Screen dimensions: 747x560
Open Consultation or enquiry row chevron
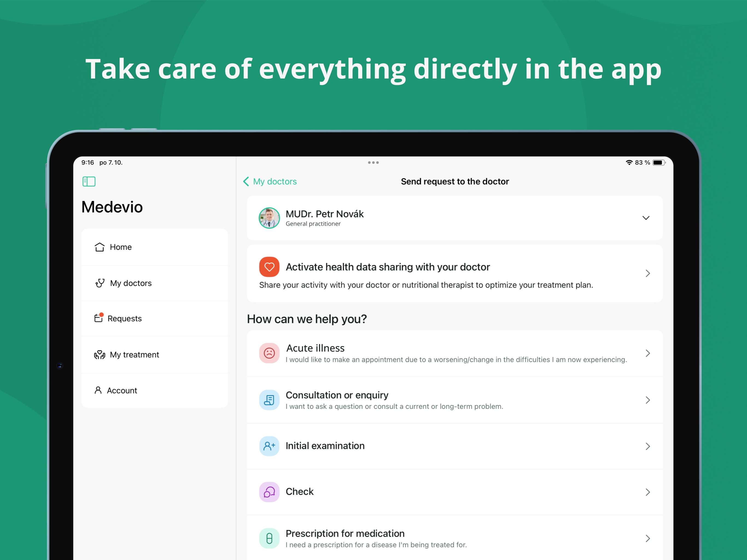click(x=648, y=400)
